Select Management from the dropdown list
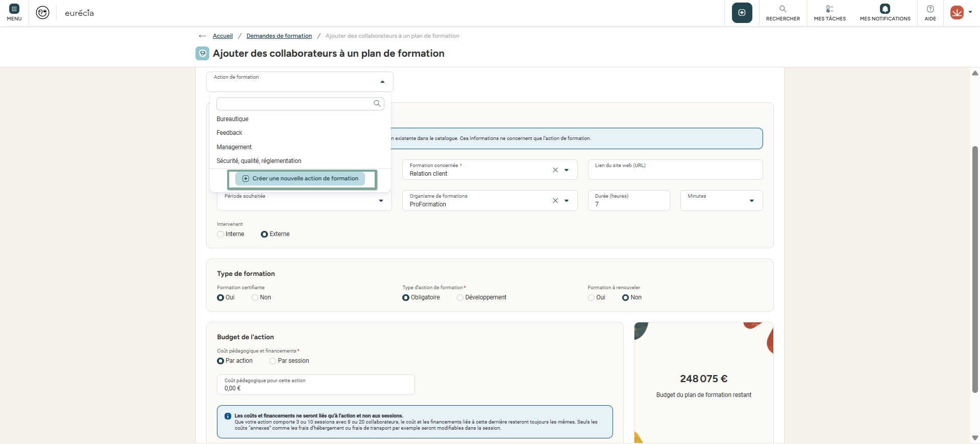The height and width of the screenshot is (444, 980). coord(234,147)
